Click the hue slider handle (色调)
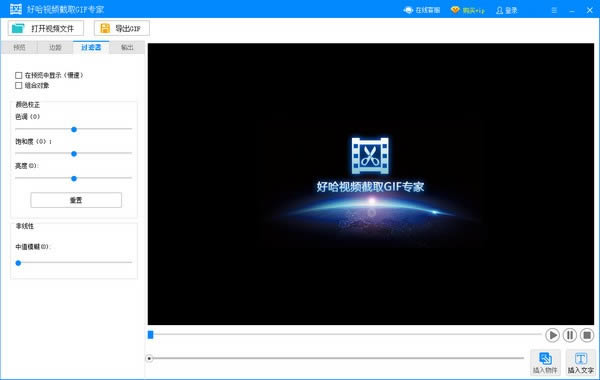The width and height of the screenshot is (600, 380). (74, 129)
